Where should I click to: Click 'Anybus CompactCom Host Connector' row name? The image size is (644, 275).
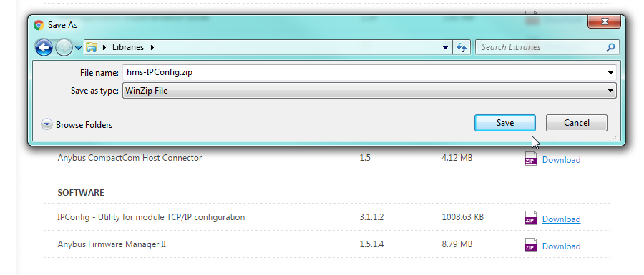coord(130,157)
